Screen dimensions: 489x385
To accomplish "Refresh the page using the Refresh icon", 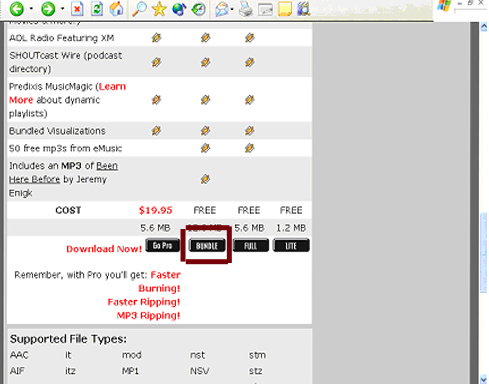I will tap(97, 9).
